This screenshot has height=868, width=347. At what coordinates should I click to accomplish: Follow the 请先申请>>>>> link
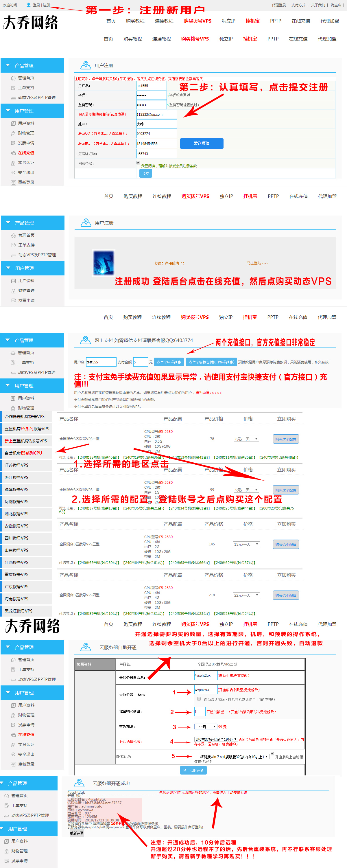pos(208,393)
